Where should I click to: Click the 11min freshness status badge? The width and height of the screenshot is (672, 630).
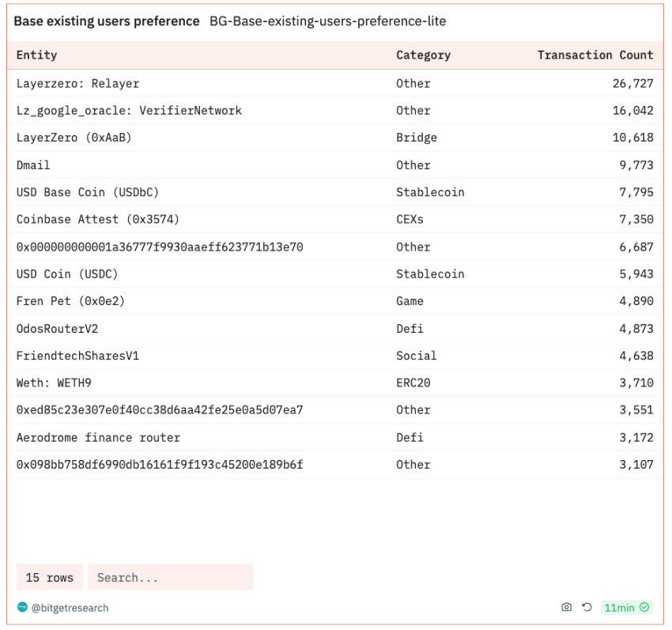(627, 607)
